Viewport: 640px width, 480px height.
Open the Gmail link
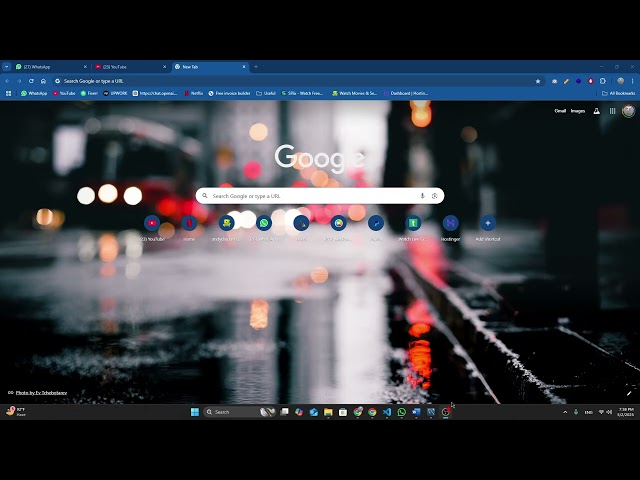click(x=560, y=111)
